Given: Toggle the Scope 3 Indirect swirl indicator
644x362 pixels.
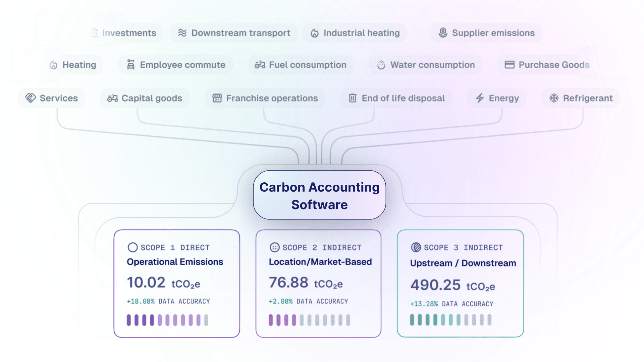Looking at the screenshot, I should point(416,247).
